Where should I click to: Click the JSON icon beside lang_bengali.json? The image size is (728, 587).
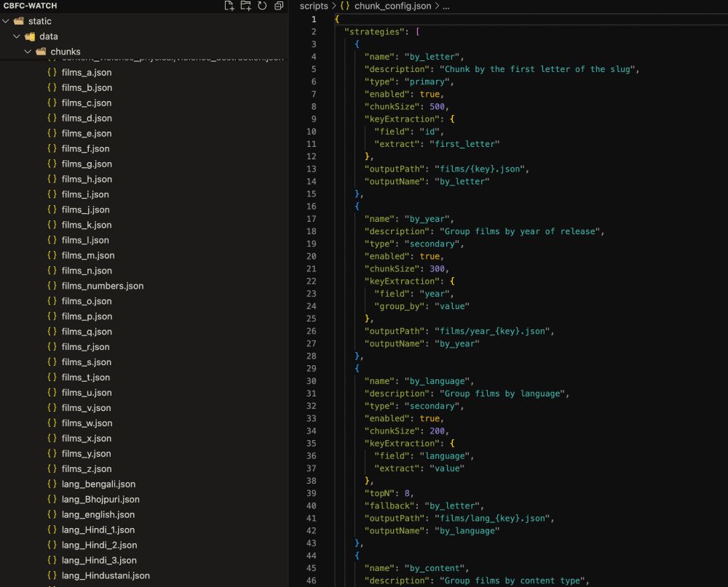[52, 484]
